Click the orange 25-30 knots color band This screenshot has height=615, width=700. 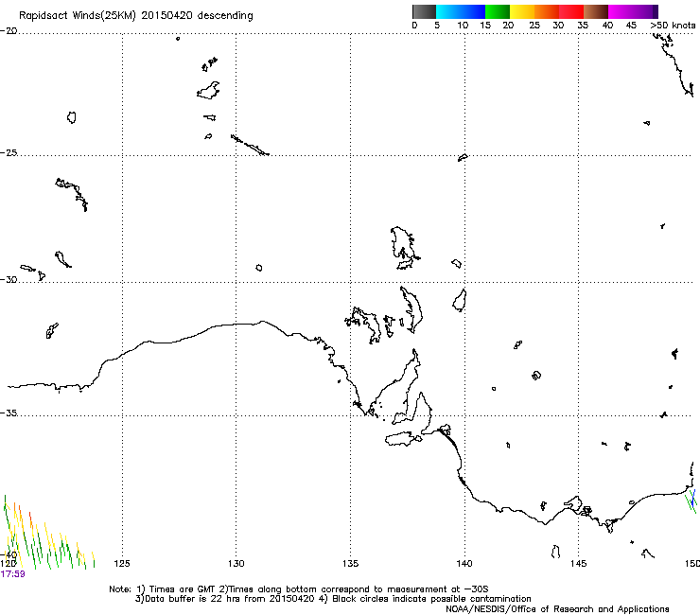pos(547,11)
